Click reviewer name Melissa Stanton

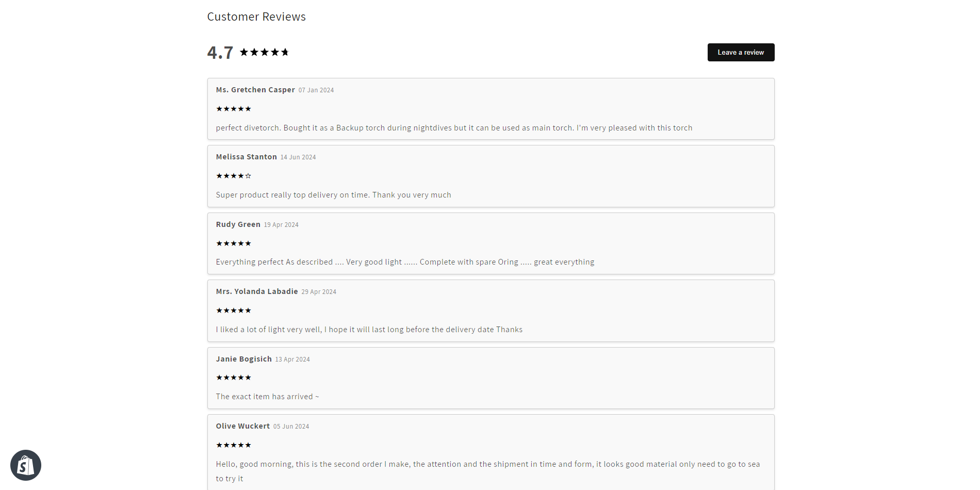247,157
